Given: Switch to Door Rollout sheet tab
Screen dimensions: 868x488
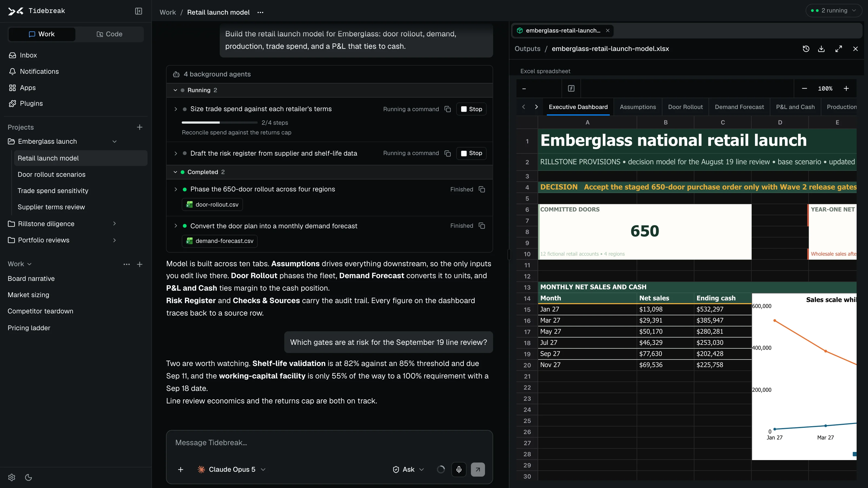Looking at the screenshot, I should coord(685,107).
